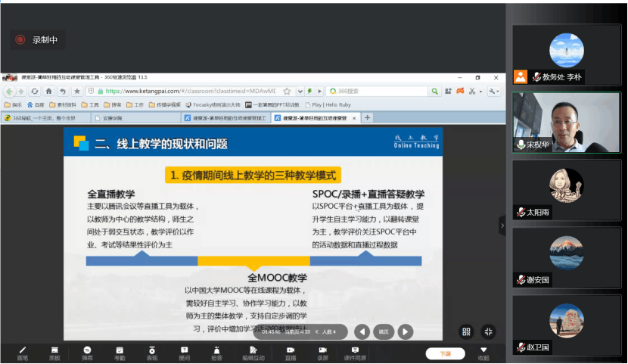Click the 录屏 (screen record) icon
Image resolution: width=628 pixels, height=364 pixels.
pos(322,352)
